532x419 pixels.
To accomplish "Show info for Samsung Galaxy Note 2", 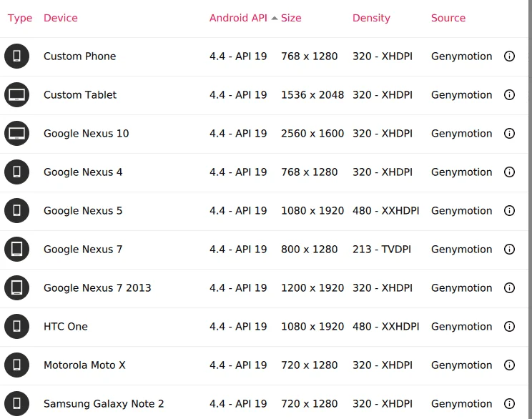I will 509,404.
